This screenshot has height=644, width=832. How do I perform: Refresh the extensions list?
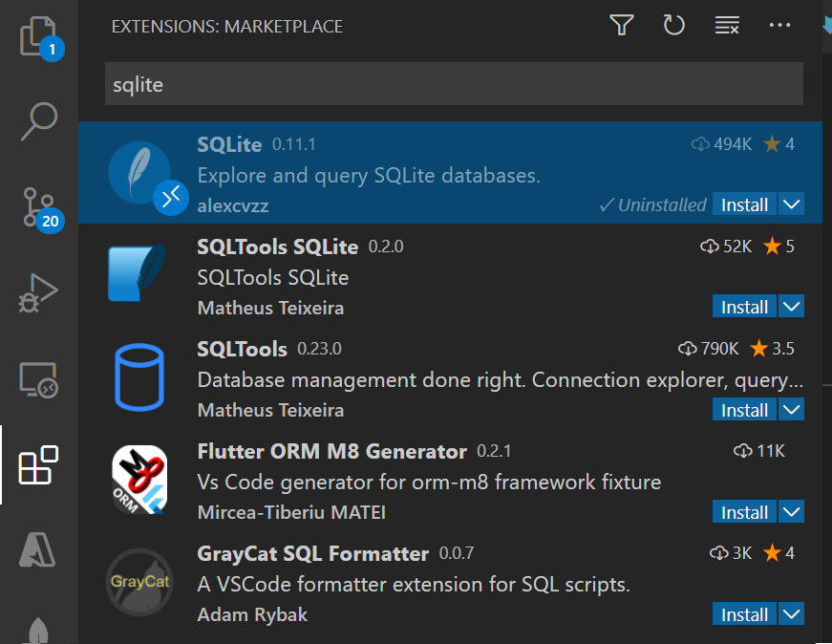tap(673, 26)
